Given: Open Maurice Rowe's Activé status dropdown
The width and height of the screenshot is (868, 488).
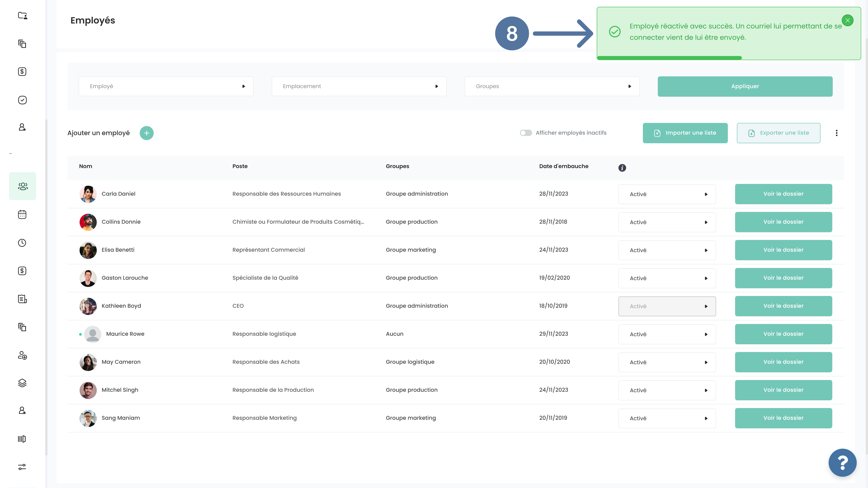Looking at the screenshot, I should (667, 334).
